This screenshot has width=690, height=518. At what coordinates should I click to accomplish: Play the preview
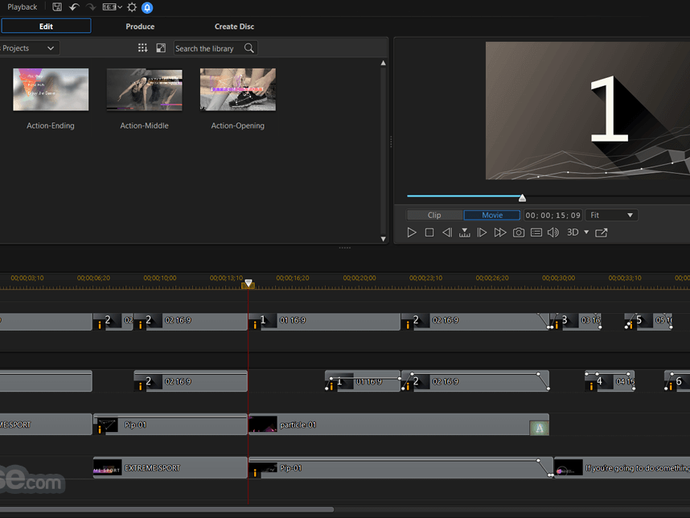pyautogui.click(x=411, y=232)
